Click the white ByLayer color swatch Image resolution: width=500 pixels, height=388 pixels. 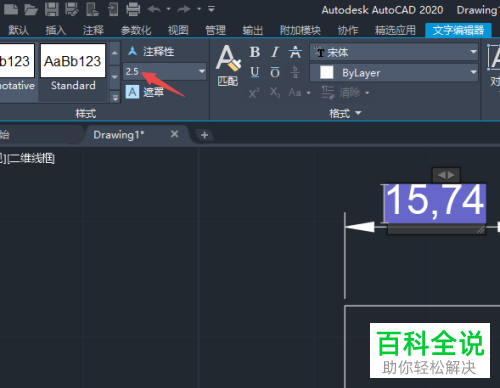click(x=327, y=72)
